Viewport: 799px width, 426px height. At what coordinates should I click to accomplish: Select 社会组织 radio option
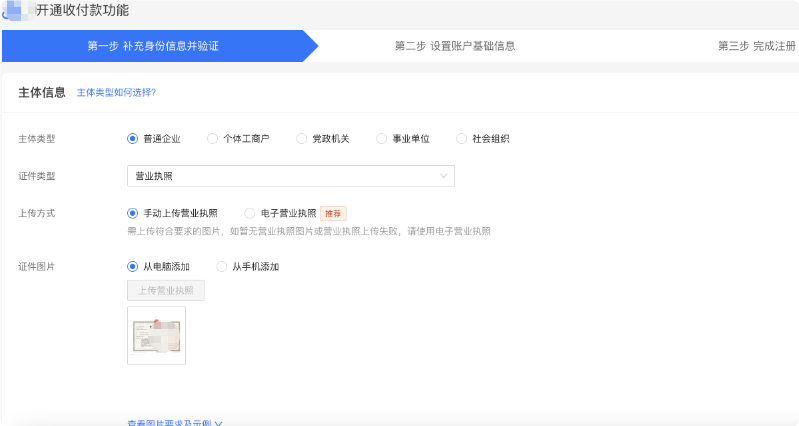(462, 139)
